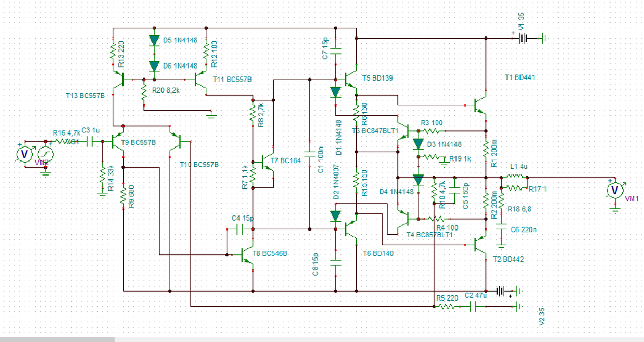This screenshot has height=342, width=644.
Task: Click the "R18 6,8" label
Action: tap(520, 209)
